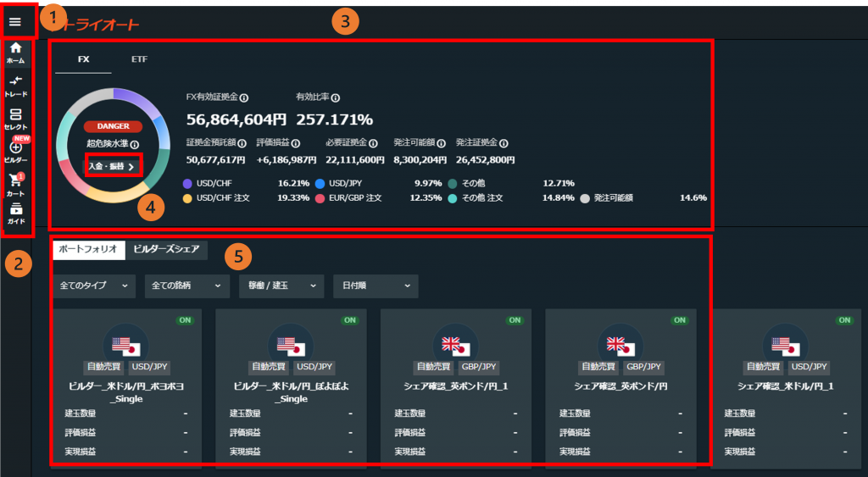Toggle ON switch on シェア確認_英ポンド/円_1 card
This screenshot has width=868, height=477.
(x=515, y=320)
